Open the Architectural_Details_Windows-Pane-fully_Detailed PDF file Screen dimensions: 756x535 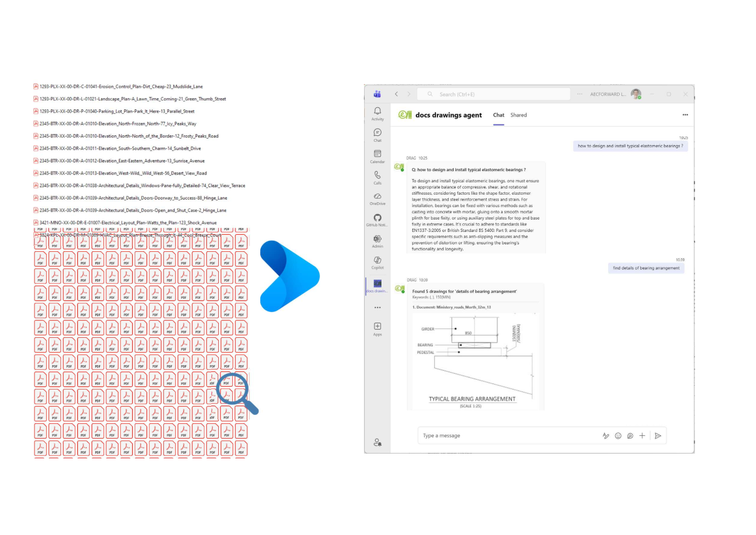(x=139, y=186)
